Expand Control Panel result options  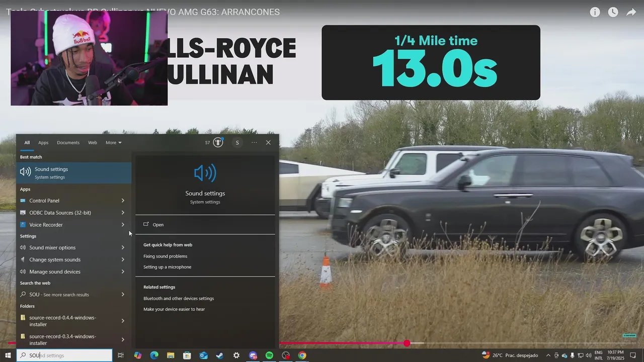(x=123, y=201)
